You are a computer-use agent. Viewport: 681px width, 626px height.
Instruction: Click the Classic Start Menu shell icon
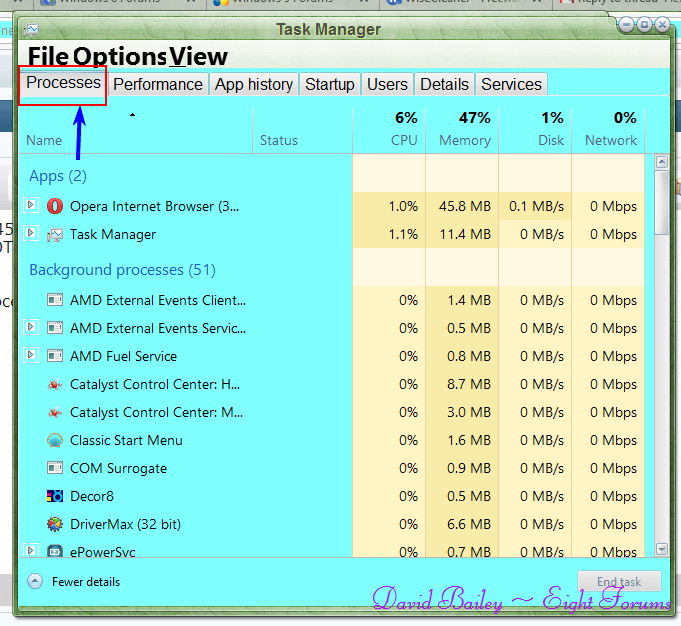pos(55,440)
